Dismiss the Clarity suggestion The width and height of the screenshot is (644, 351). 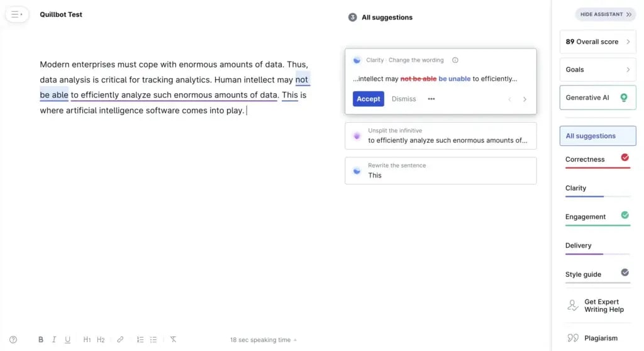pos(404,99)
